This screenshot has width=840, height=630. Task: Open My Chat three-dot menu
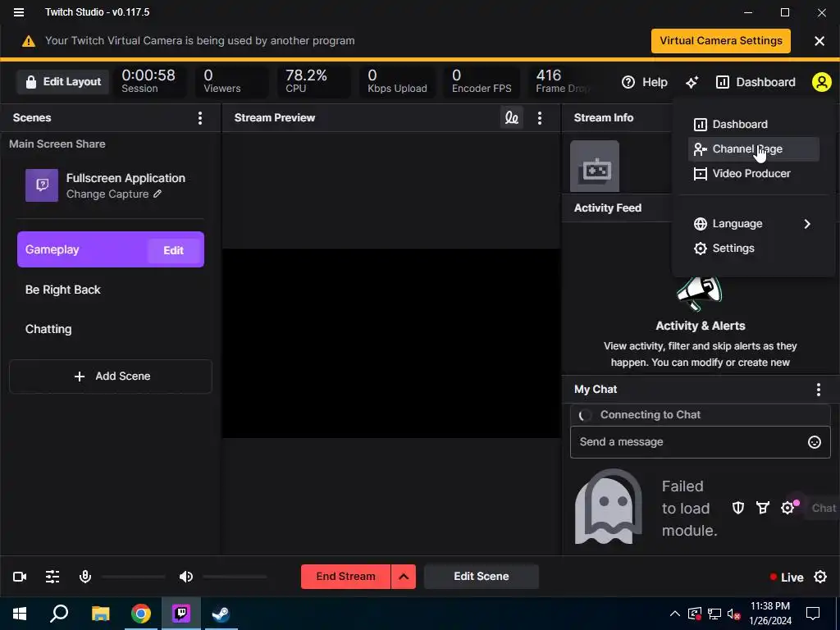coord(818,390)
